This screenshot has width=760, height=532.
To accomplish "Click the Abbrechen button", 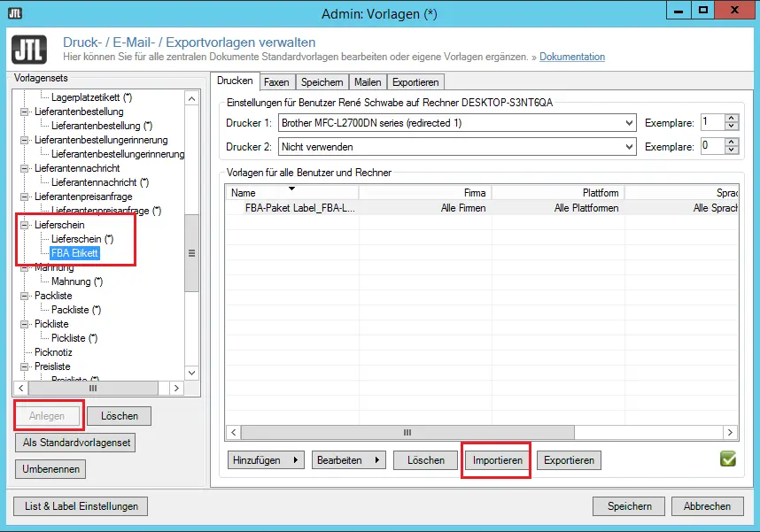I will coord(707,506).
